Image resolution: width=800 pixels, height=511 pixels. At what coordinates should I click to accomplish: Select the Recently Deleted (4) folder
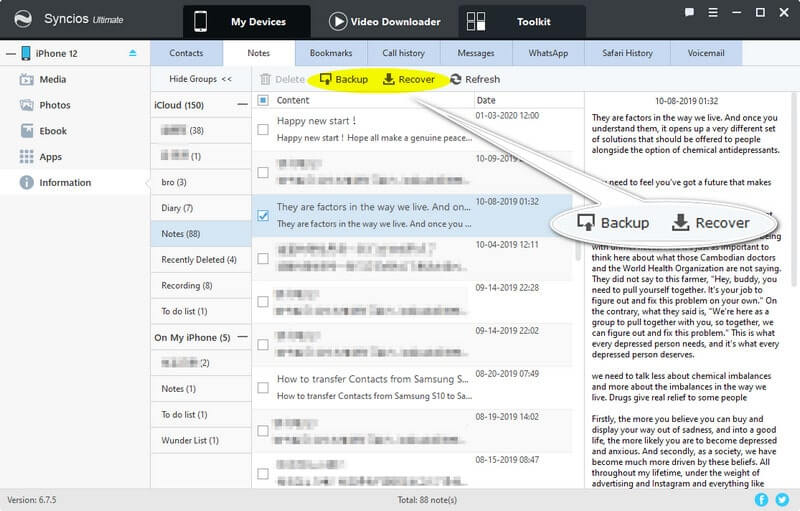tap(201, 260)
